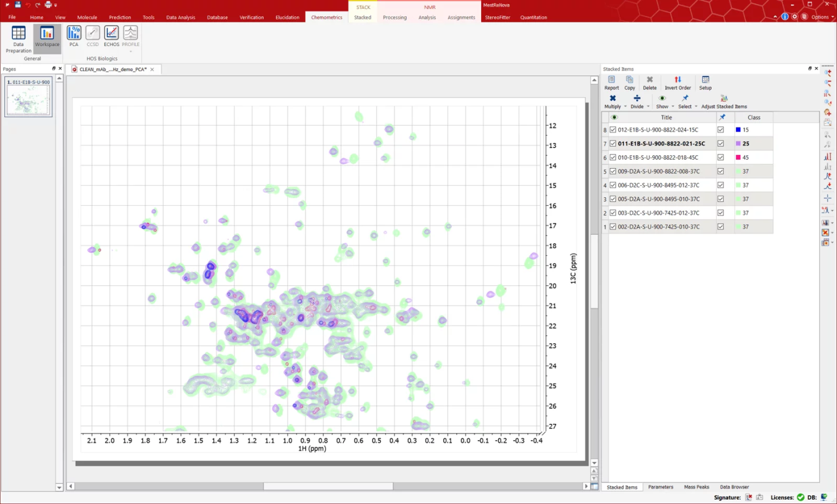Switch to the Parameters panel tab
The image size is (837, 504).
(661, 487)
